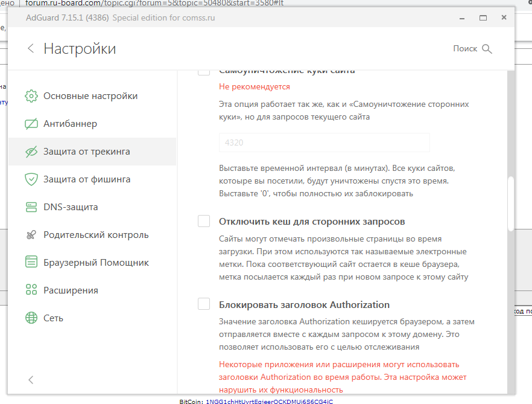
Task: Click the Сеть globe icon
Action: point(31,318)
